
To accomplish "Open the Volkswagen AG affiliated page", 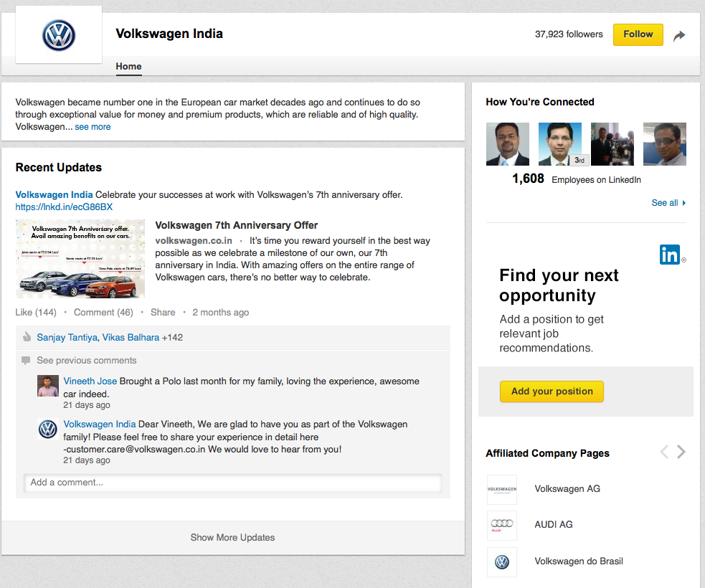I will 567,488.
